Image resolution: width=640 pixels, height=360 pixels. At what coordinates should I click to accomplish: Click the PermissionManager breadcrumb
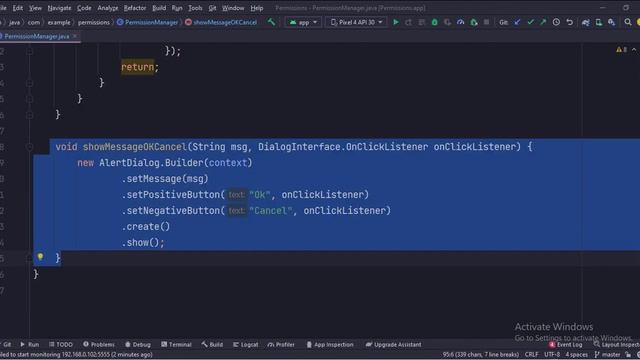click(147, 22)
